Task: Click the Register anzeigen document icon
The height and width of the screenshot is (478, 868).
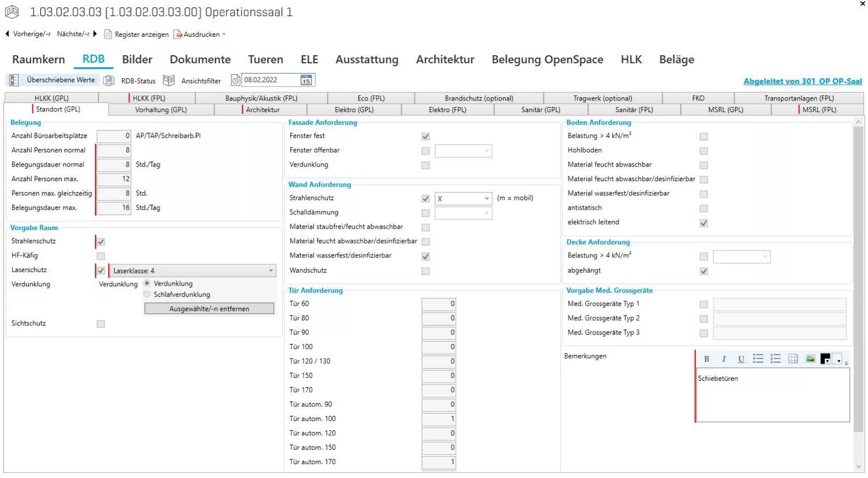Action: pos(107,34)
